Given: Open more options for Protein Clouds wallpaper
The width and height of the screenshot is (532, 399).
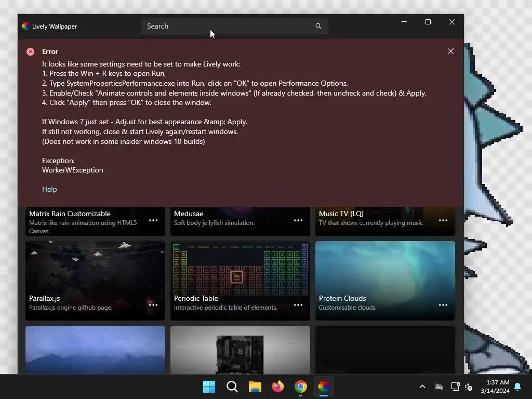Looking at the screenshot, I should [x=443, y=304].
